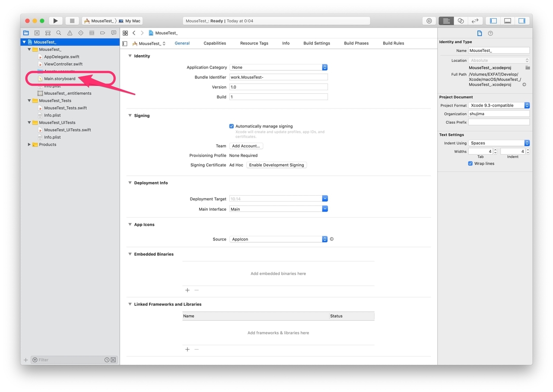Show only recent files filter icon
Screen dimensions: 553x392
click(107, 360)
